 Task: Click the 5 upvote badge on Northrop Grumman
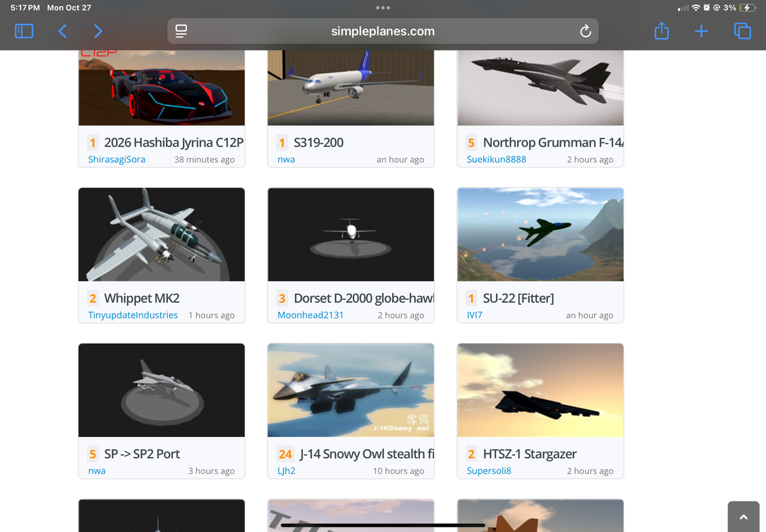click(x=471, y=142)
